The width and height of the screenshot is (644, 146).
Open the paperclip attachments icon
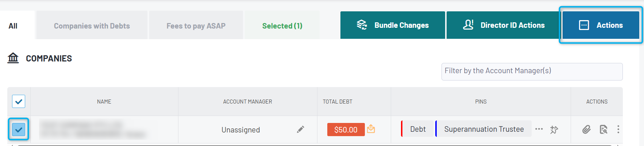[x=586, y=130]
